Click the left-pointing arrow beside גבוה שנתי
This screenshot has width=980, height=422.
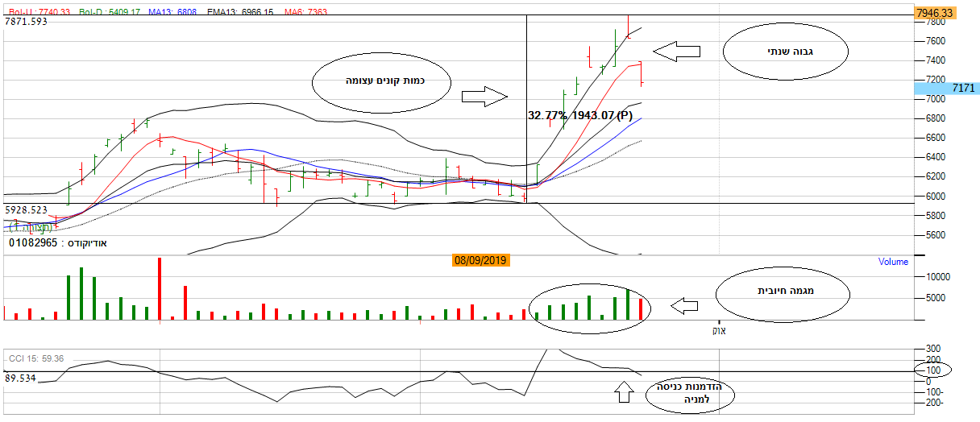676,52
